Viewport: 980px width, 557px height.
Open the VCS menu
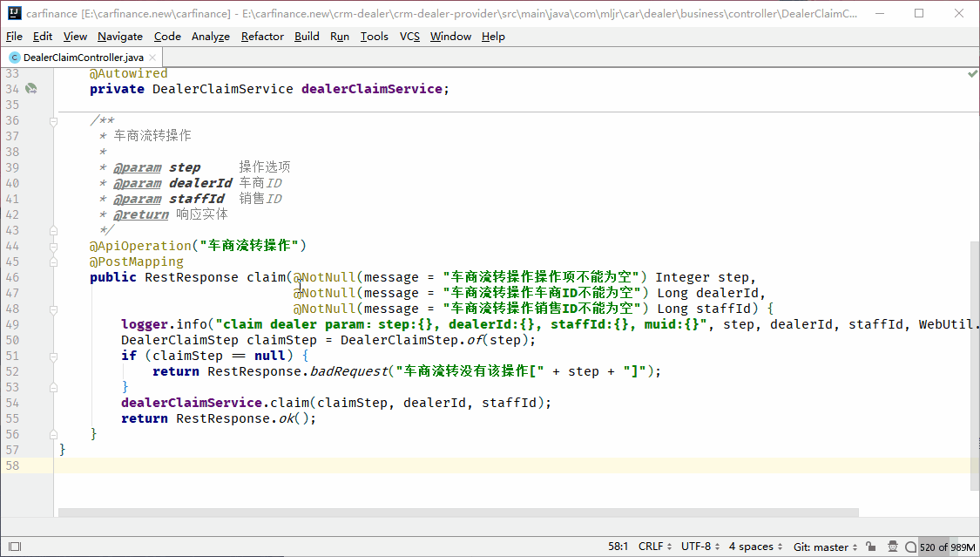pyautogui.click(x=409, y=36)
